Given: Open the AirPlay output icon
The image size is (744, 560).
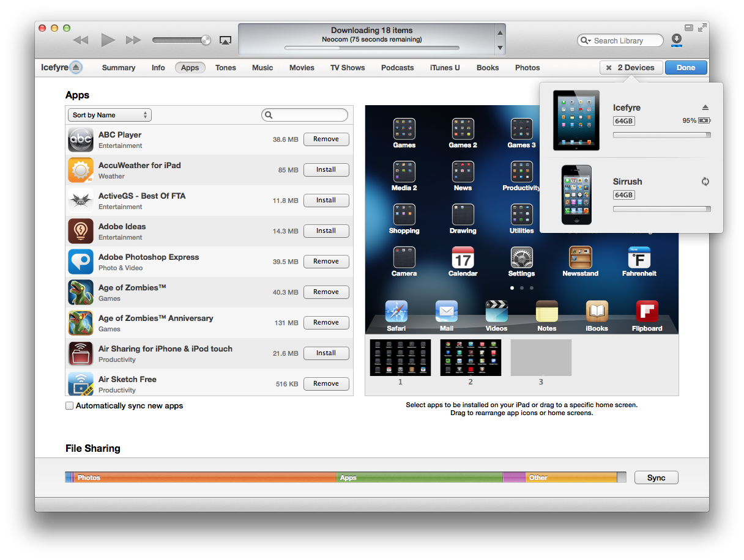Looking at the screenshot, I should pyautogui.click(x=225, y=40).
